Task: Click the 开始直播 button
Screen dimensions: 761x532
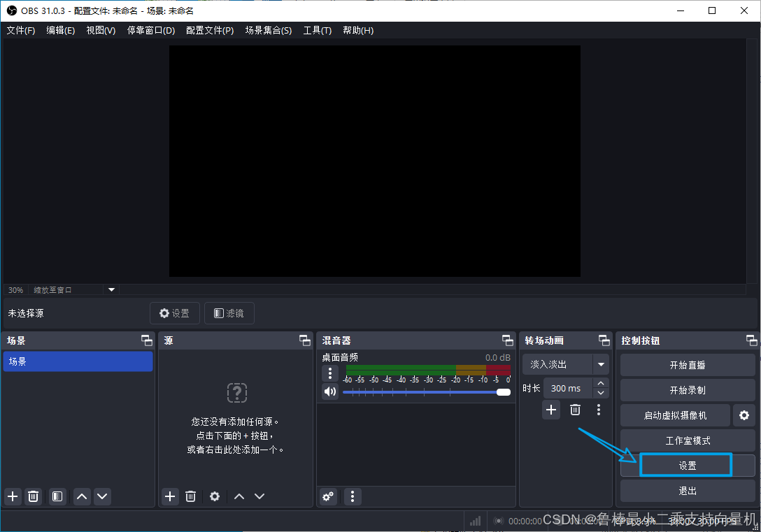Action: click(688, 365)
